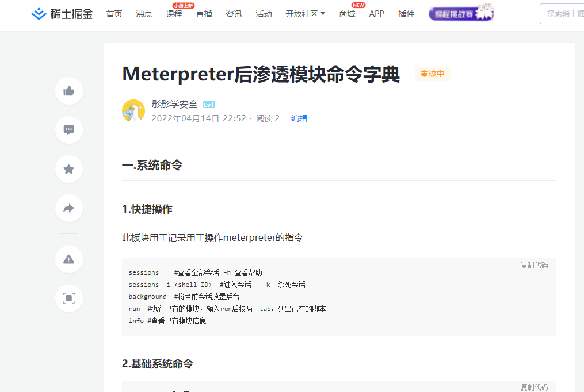The height and width of the screenshot is (392, 584).
Task: Open 插件 nav item
Action: coord(406,14)
